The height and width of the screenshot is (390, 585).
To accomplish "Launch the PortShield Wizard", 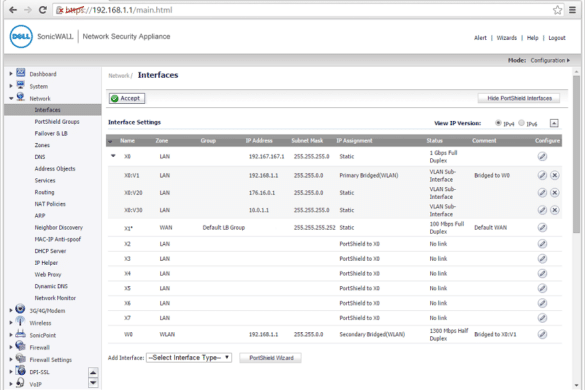I will (x=271, y=358).
